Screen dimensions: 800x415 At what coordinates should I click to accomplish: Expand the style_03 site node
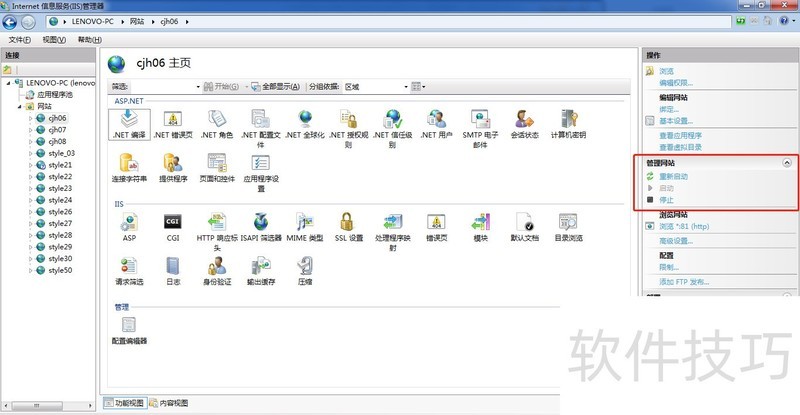(30, 153)
